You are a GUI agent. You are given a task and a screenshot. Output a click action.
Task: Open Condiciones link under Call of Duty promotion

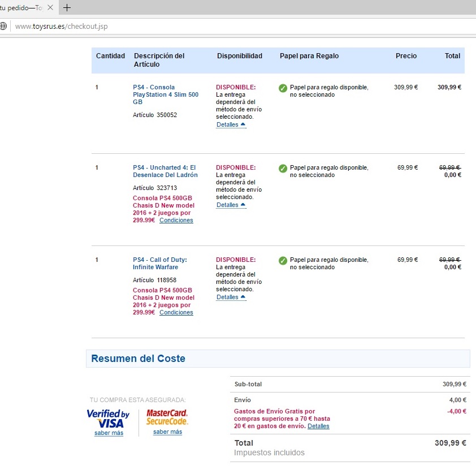coord(176,313)
